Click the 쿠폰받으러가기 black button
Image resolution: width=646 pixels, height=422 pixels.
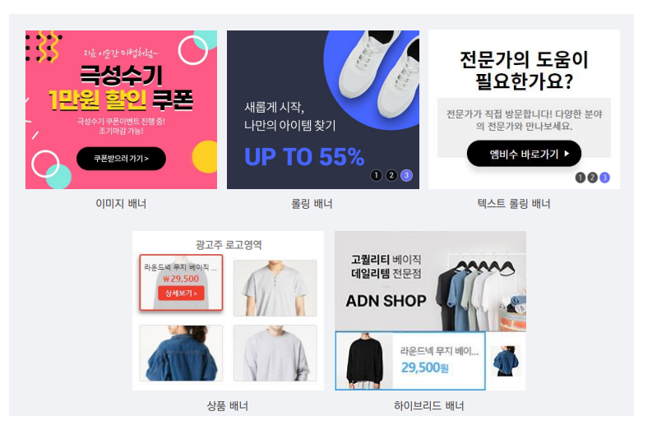[x=121, y=158]
